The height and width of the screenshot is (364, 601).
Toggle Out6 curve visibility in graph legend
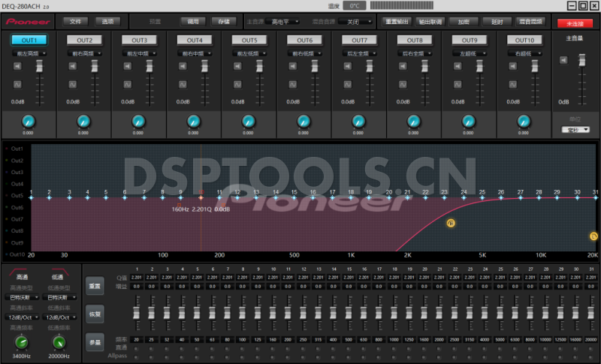(x=17, y=207)
